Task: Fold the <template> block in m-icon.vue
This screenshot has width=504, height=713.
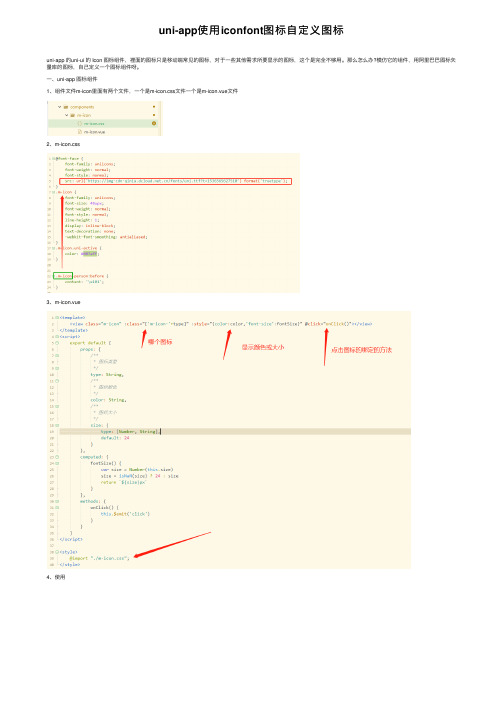Action: click(x=57, y=317)
